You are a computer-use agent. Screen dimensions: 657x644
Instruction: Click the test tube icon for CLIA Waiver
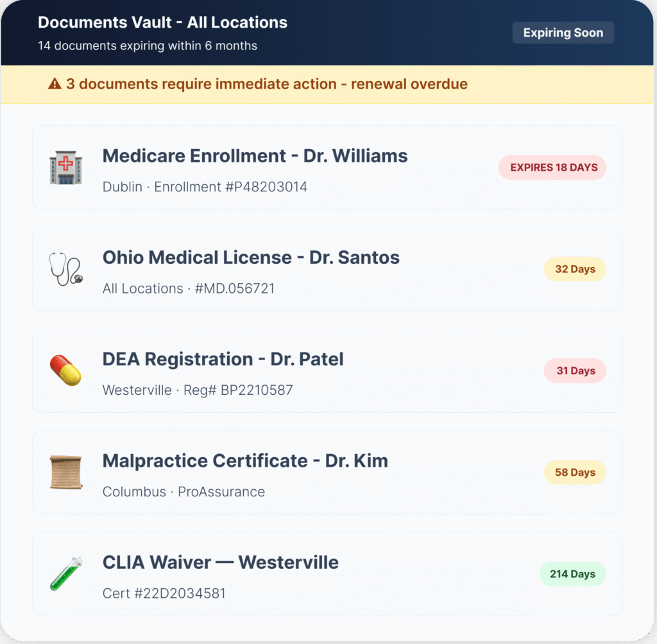coord(65,574)
